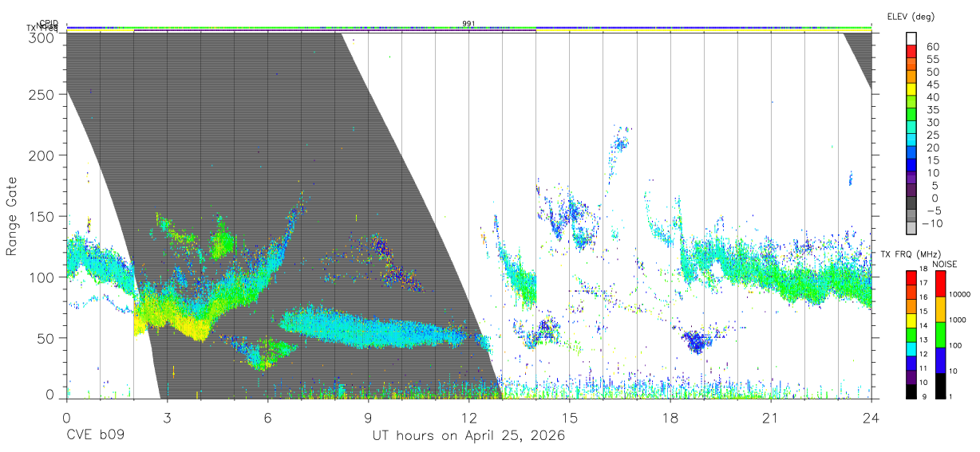The image size is (980, 452).
Task: Click the '−10' label on the ELEV scale
Action: pos(931,223)
